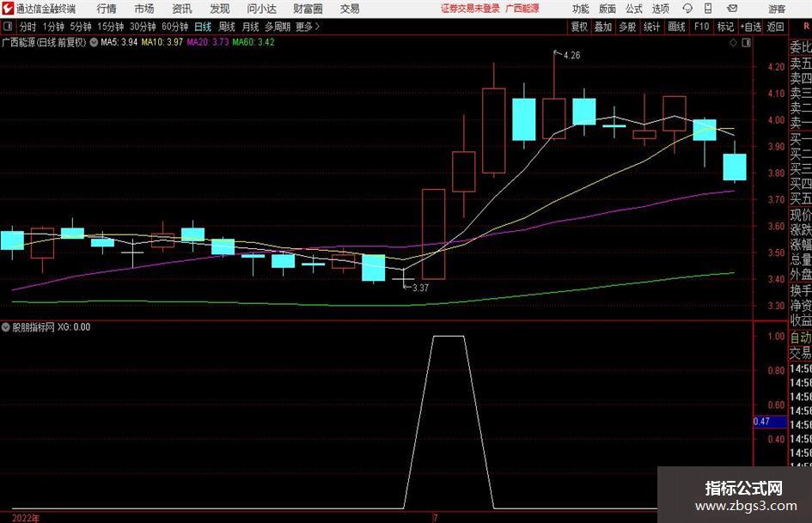812x523 pixels.
Task: Open the 多周期 multi-period selector
Action: click(278, 27)
